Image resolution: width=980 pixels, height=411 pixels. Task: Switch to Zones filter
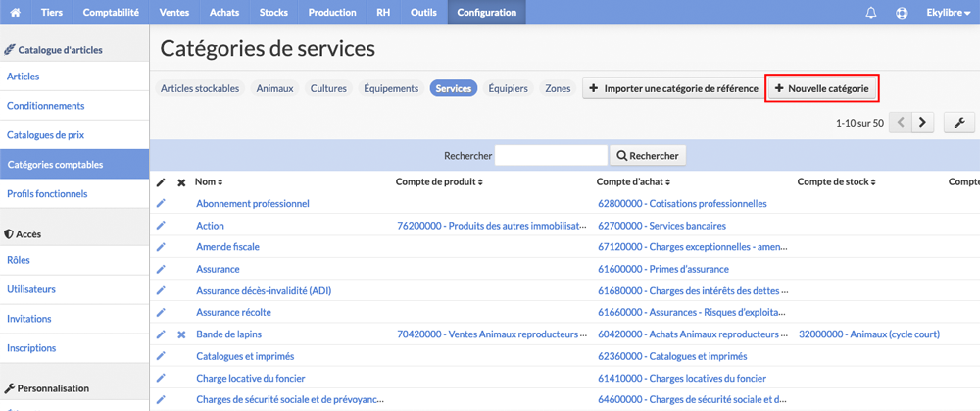coord(558,89)
